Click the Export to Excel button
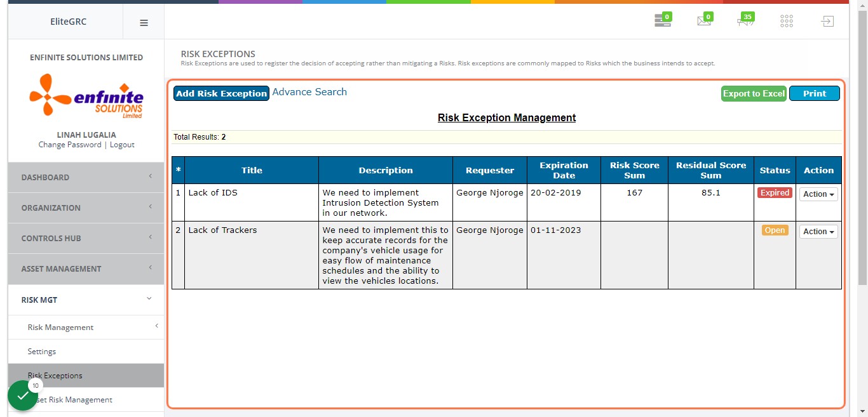The width and height of the screenshot is (868, 417). click(754, 93)
